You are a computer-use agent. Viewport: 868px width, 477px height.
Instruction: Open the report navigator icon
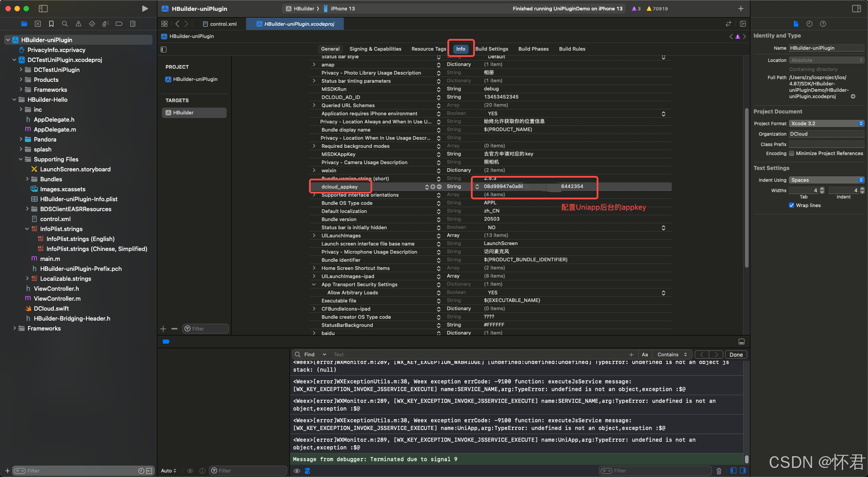point(133,24)
